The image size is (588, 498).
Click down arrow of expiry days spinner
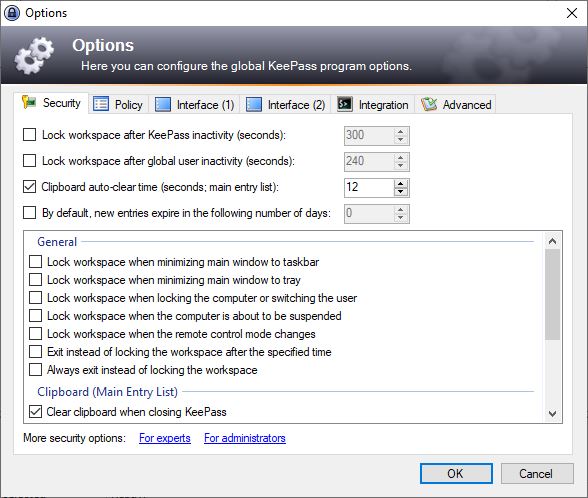pyautogui.click(x=401, y=218)
